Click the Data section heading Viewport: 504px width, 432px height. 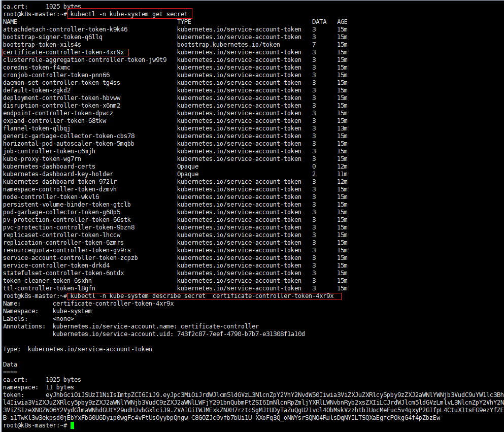point(10,364)
